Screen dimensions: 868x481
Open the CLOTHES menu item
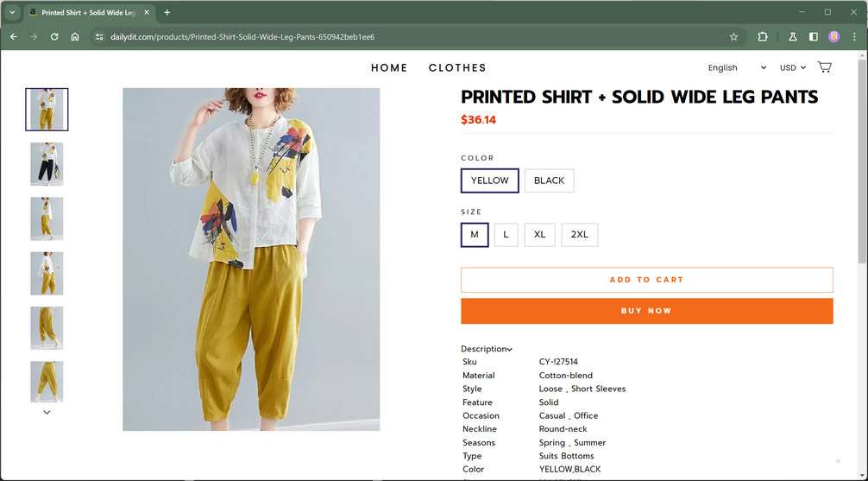(x=457, y=67)
